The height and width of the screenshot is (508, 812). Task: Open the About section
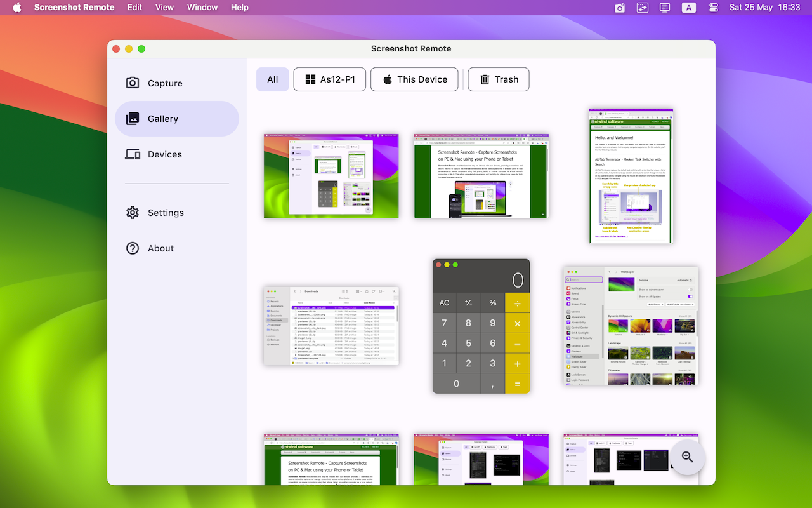pos(160,248)
